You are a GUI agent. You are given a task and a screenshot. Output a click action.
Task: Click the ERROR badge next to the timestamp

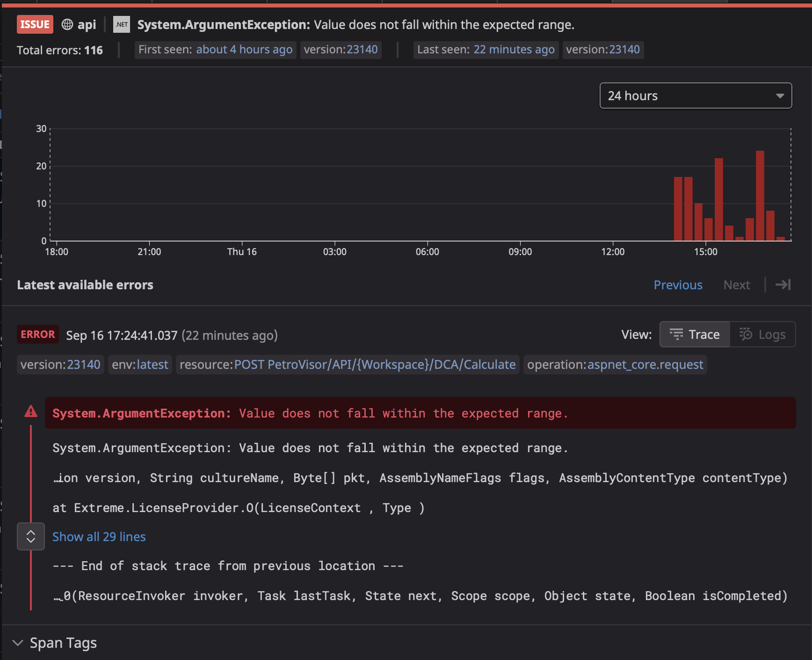(x=37, y=334)
